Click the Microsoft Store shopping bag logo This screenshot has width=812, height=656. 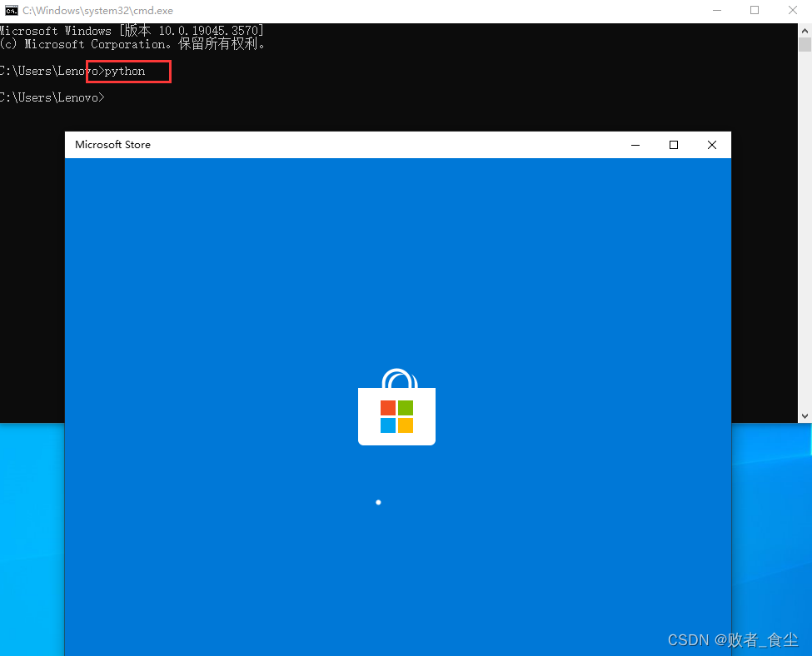tap(396, 406)
